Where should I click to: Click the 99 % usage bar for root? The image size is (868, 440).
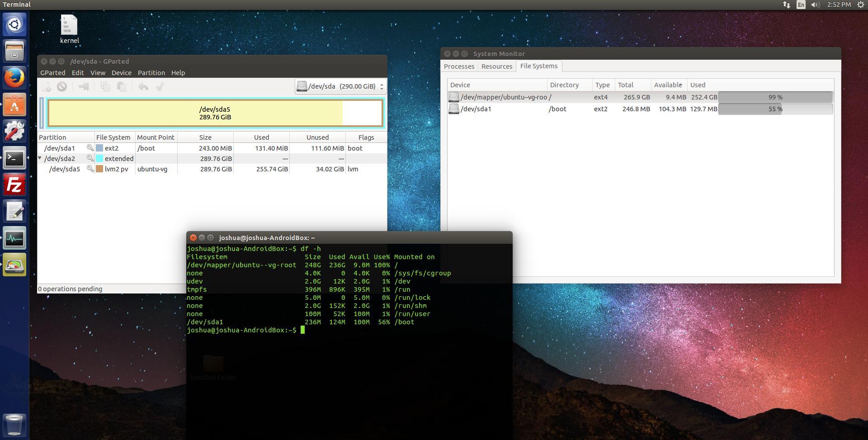click(775, 97)
